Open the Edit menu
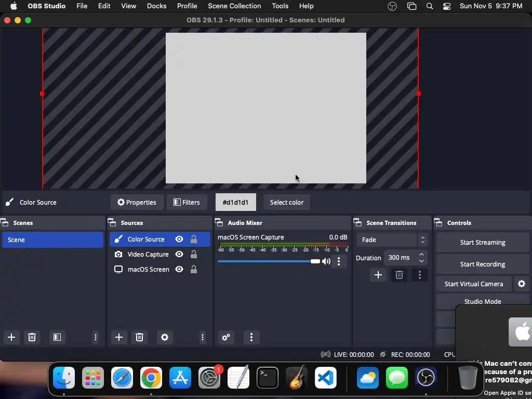Image resolution: width=532 pixels, height=399 pixels. tap(104, 6)
